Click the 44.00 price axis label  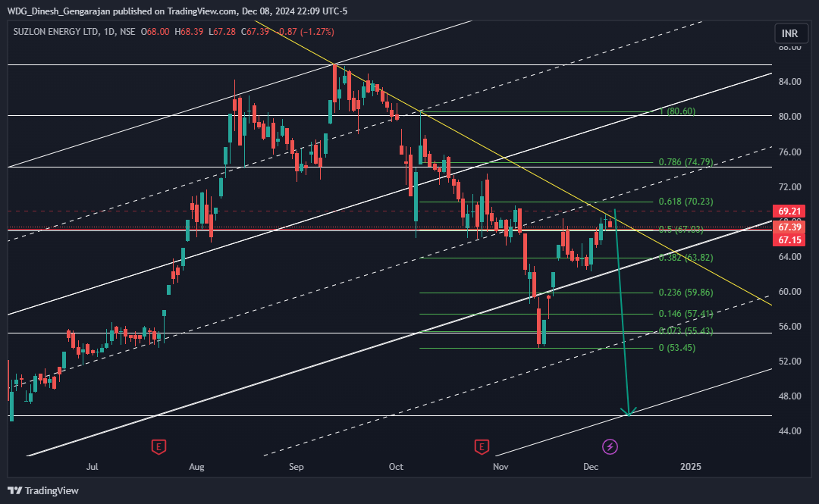click(x=789, y=431)
